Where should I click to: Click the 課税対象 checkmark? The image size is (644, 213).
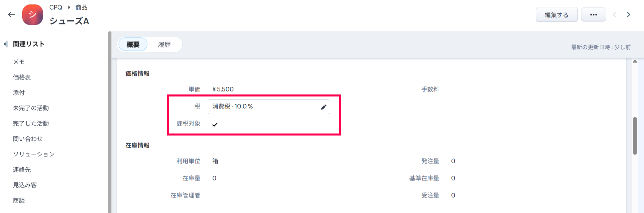(x=215, y=124)
